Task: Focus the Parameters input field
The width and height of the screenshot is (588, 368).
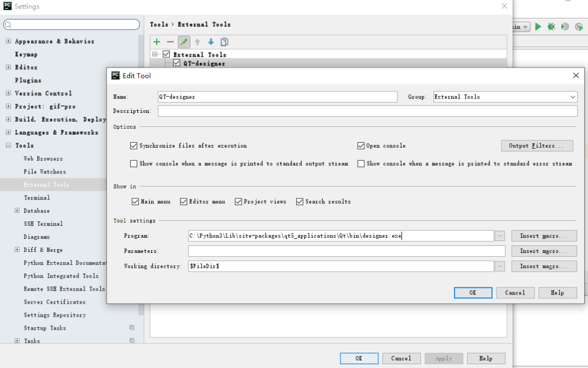Action: [347, 251]
